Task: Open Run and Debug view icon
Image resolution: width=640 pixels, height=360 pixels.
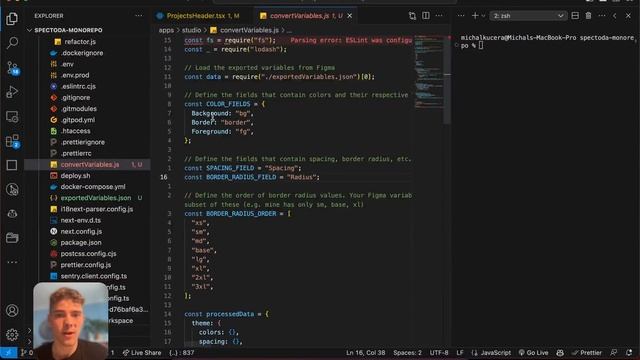Action: point(12,92)
